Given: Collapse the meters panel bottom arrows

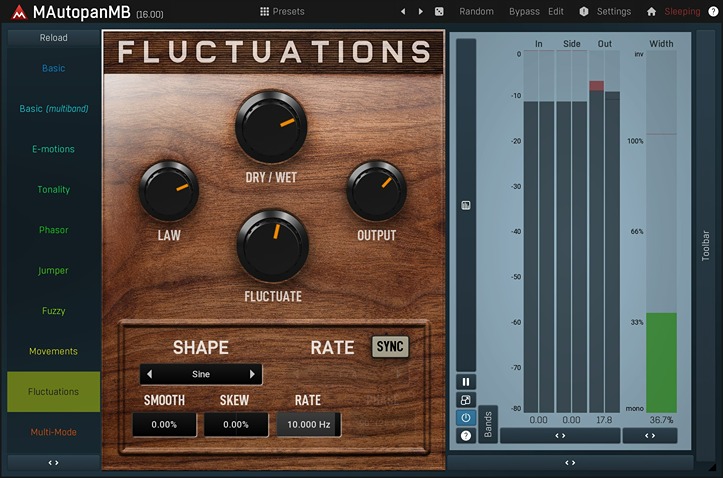Looking at the screenshot, I should 570,463.
